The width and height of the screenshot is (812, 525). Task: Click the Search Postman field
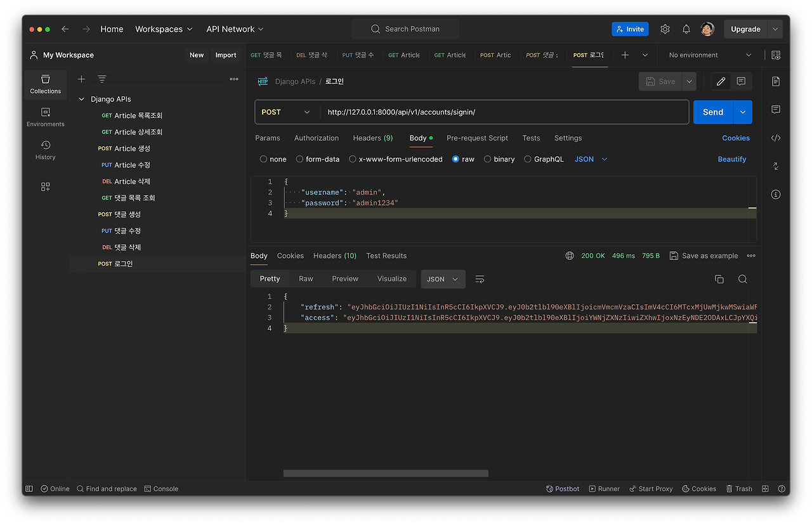(405, 29)
